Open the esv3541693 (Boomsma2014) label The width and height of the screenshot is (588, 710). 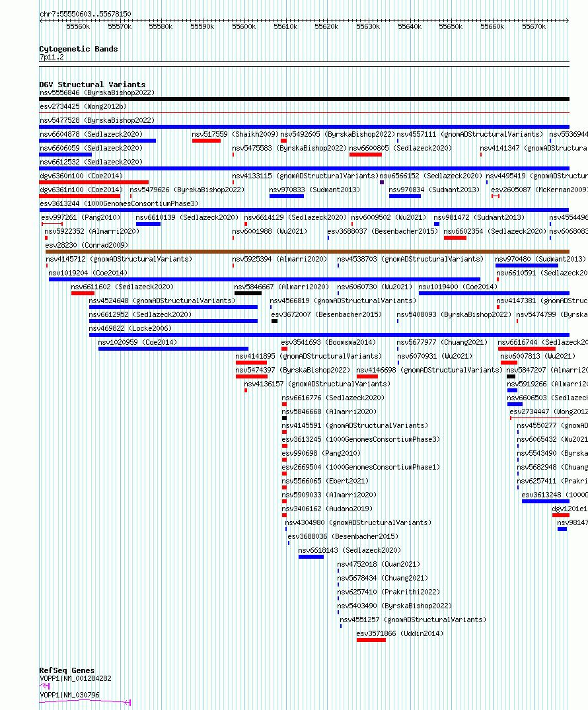(328, 342)
